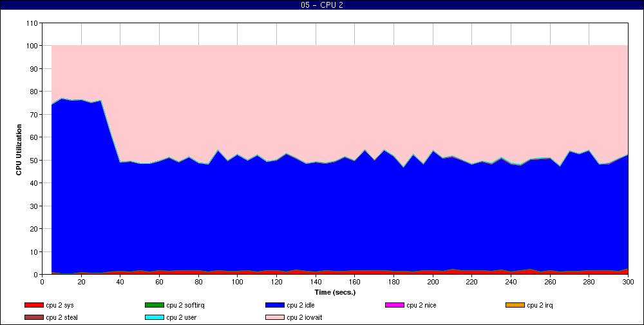
Task: Click the 70 y-axis tick label
Action: [33, 114]
